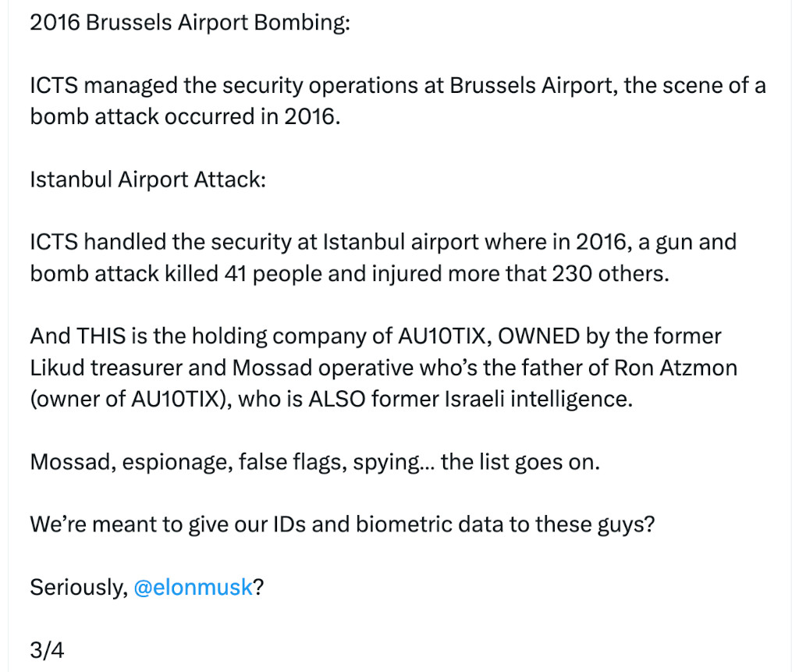Open the @elonmusk mention link
The height and width of the screenshot is (672, 799).
[194, 588]
